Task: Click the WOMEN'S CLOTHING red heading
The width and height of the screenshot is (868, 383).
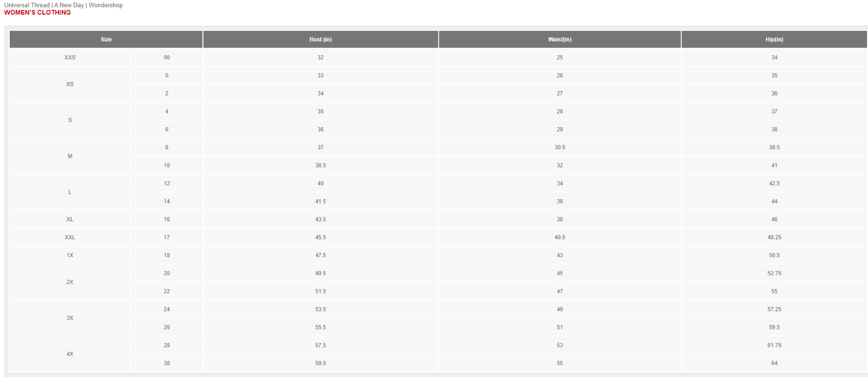Action: 37,12
